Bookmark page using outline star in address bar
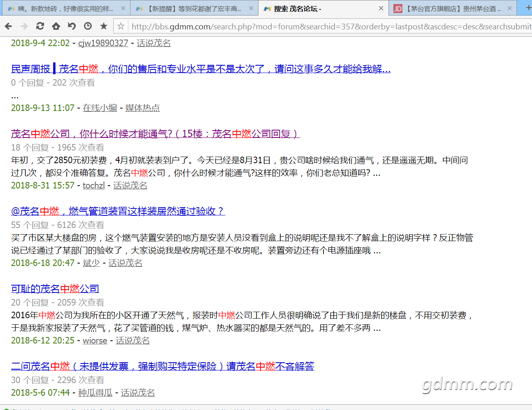Viewport: 532px width, 410px height. 121,26
